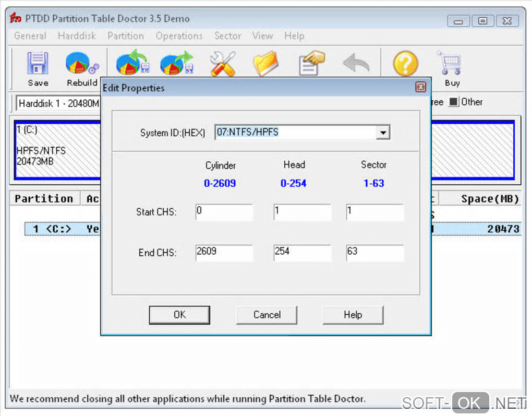Click the End CHS sector field 63
The height and width of the screenshot is (416, 532).
coord(375,253)
